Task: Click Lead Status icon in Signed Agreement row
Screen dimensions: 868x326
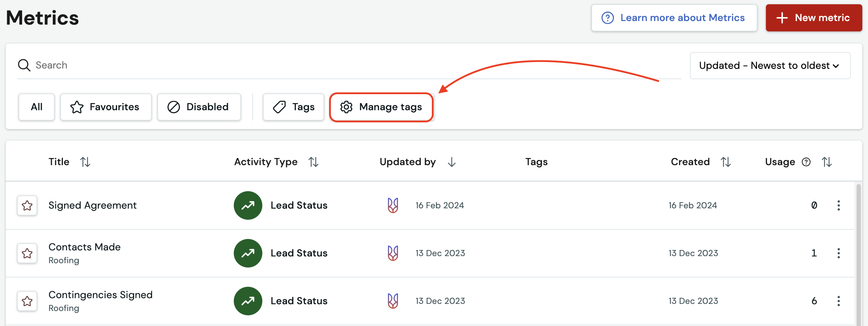Action: tap(248, 205)
